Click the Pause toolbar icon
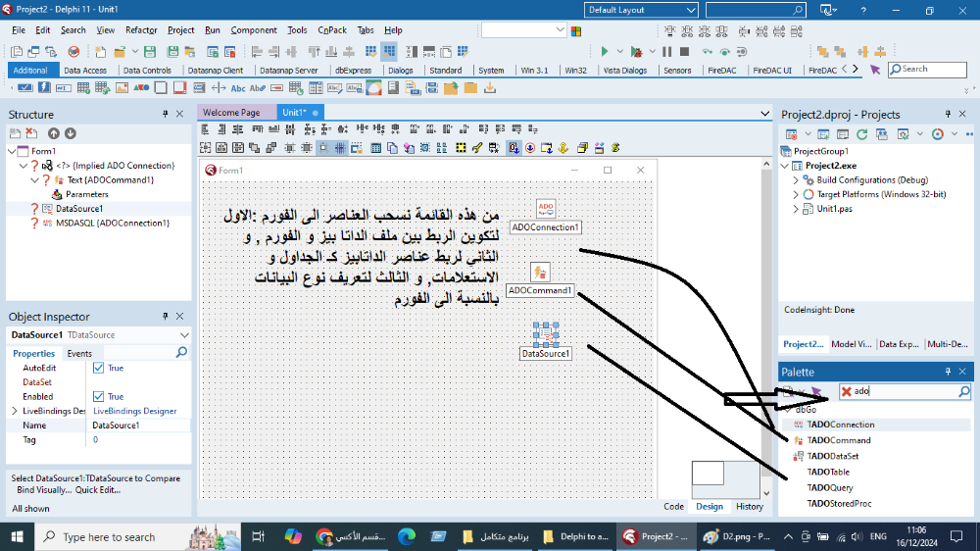980x551 pixels. (x=666, y=51)
